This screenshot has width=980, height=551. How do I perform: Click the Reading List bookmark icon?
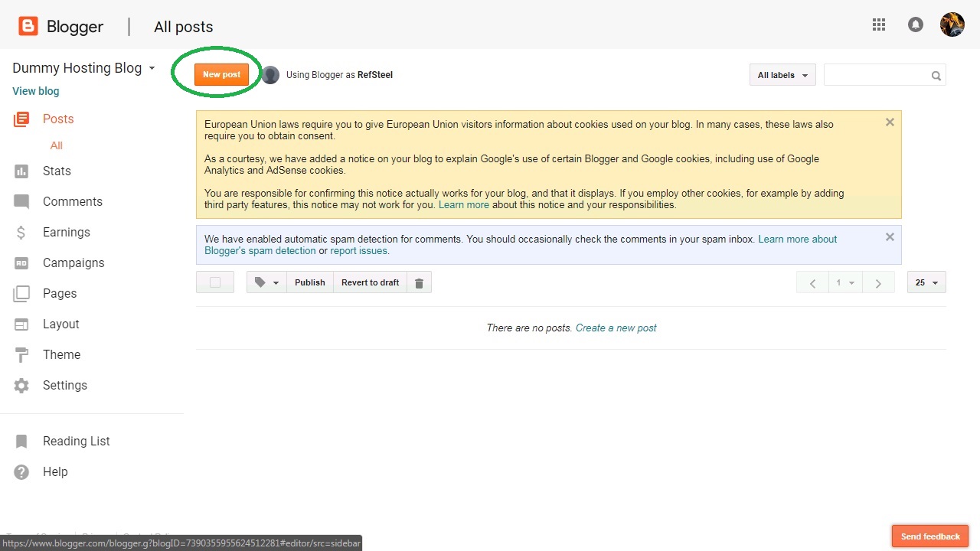(21, 442)
